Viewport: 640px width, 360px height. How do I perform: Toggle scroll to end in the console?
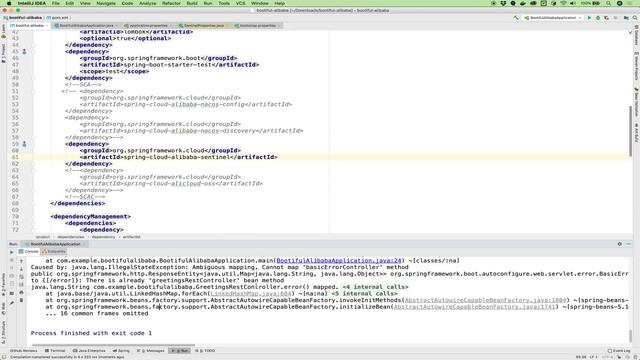(x=22, y=284)
